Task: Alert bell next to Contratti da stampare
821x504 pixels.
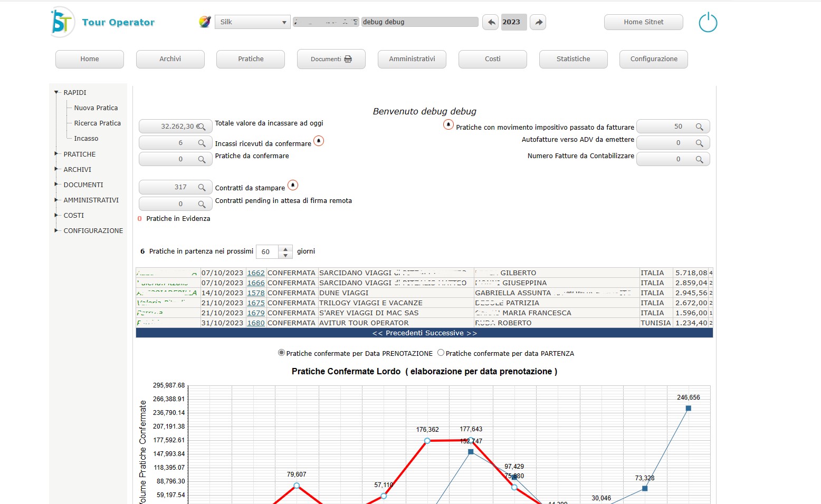Action: [x=293, y=185]
